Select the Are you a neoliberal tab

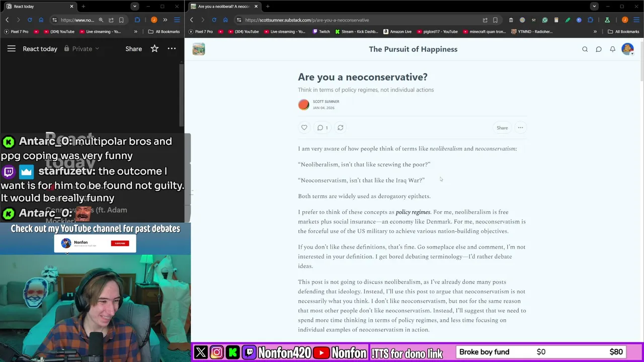(224, 7)
